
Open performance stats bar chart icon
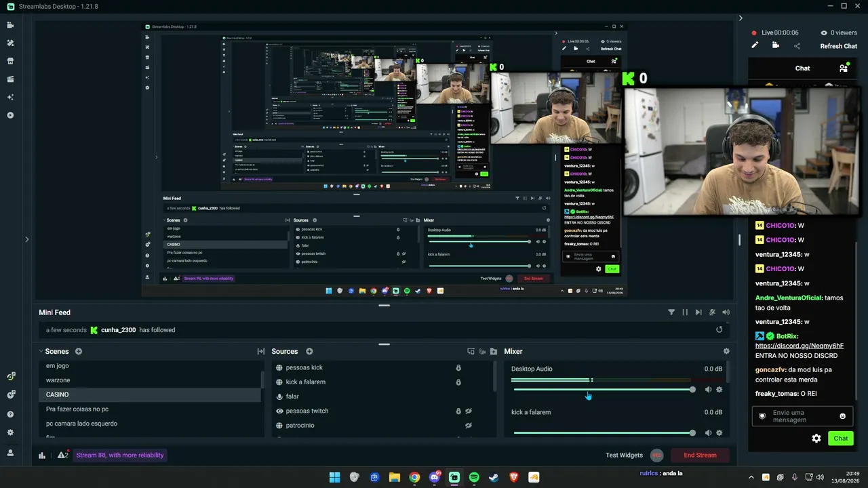click(x=42, y=455)
